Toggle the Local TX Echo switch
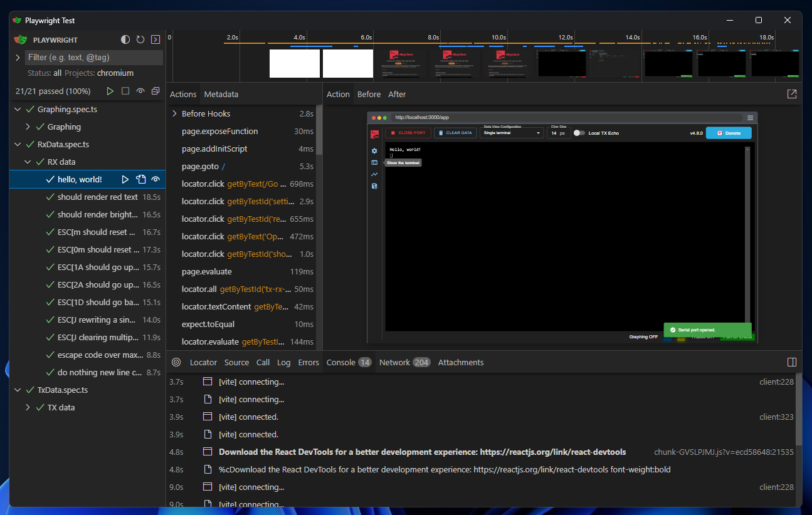 click(x=579, y=133)
